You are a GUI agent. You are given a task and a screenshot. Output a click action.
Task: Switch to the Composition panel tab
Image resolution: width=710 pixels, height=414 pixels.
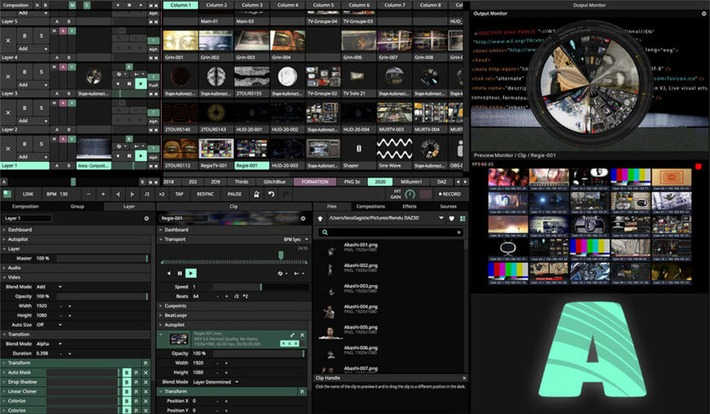(x=25, y=206)
